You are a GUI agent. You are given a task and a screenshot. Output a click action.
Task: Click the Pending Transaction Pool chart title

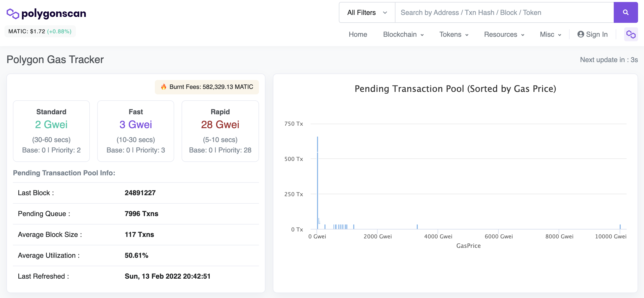[x=455, y=89]
